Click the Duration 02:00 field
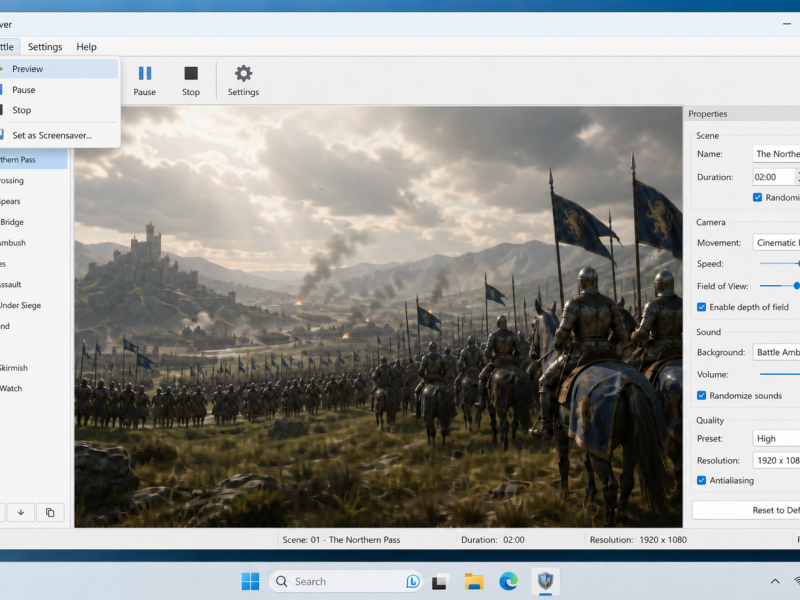The height and width of the screenshot is (600, 800). tap(773, 178)
